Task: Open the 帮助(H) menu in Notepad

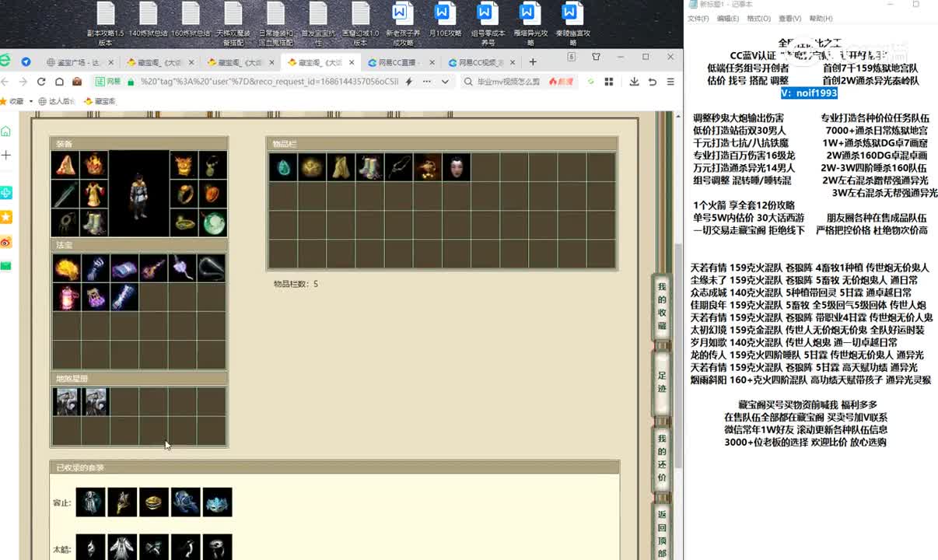Action: [821, 19]
